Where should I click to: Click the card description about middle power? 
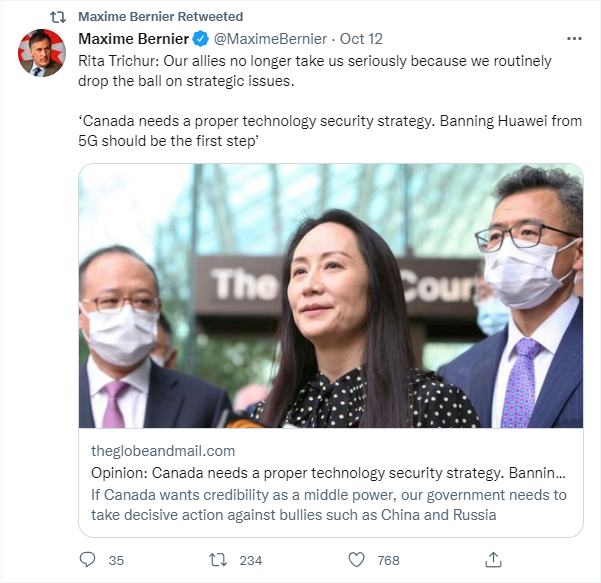tap(328, 505)
